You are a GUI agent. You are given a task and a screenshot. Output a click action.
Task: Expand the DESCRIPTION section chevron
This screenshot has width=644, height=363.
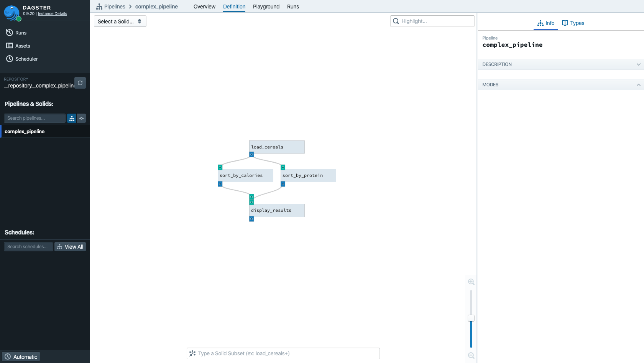click(x=638, y=64)
